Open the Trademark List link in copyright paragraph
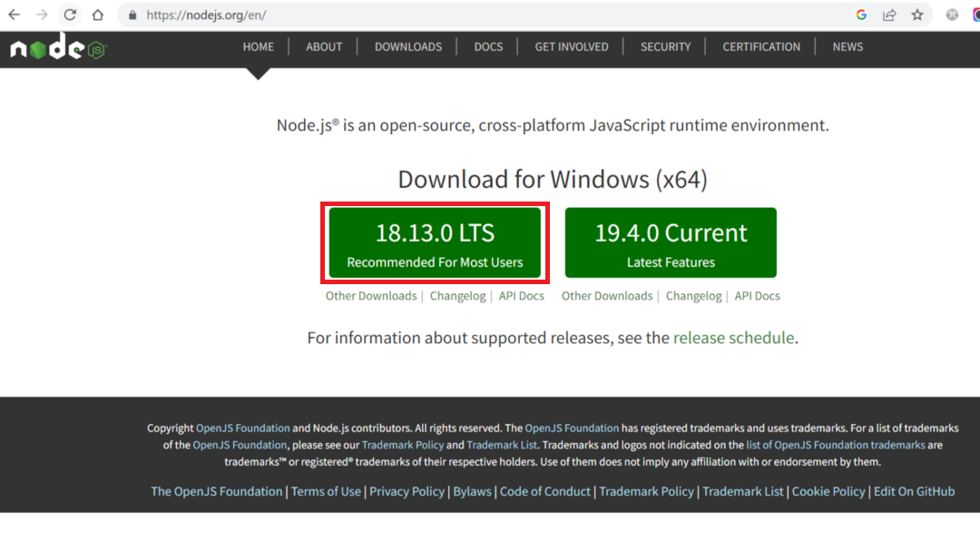Viewport: 980px width, 542px height. [502, 445]
